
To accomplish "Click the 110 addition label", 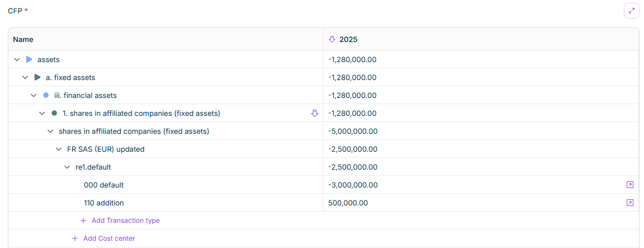I will 103,203.
